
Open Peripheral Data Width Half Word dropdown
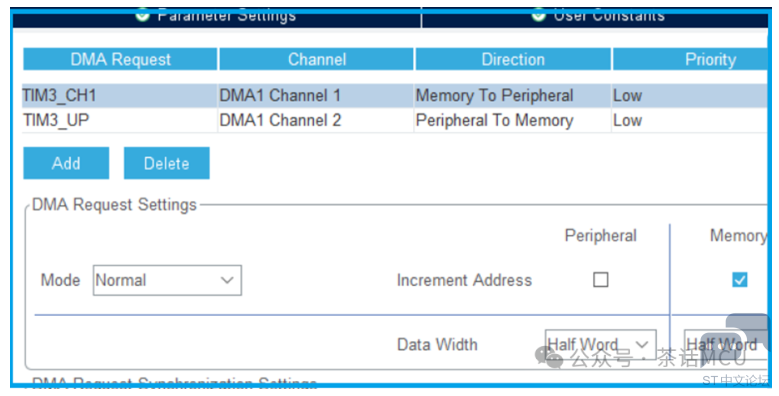pyautogui.click(x=601, y=344)
